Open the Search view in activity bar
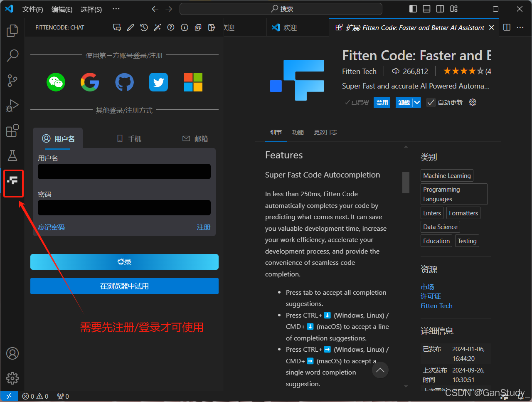Image resolution: width=532 pixels, height=402 pixels. (12, 55)
